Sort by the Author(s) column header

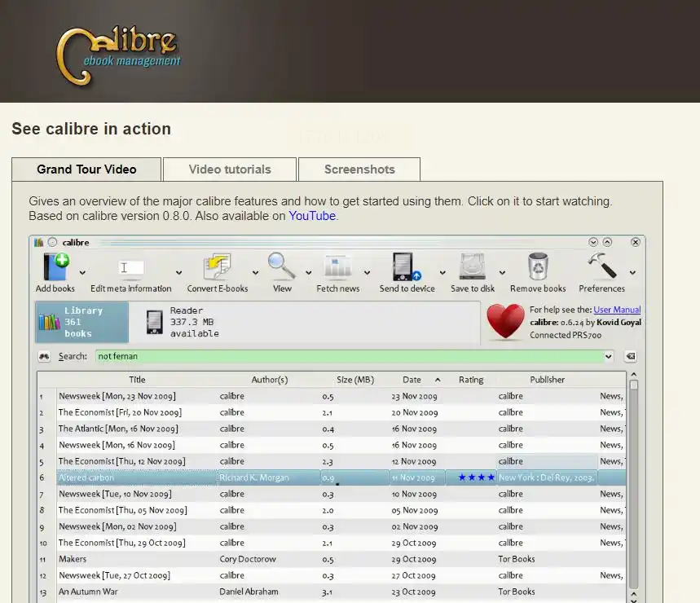tap(269, 380)
